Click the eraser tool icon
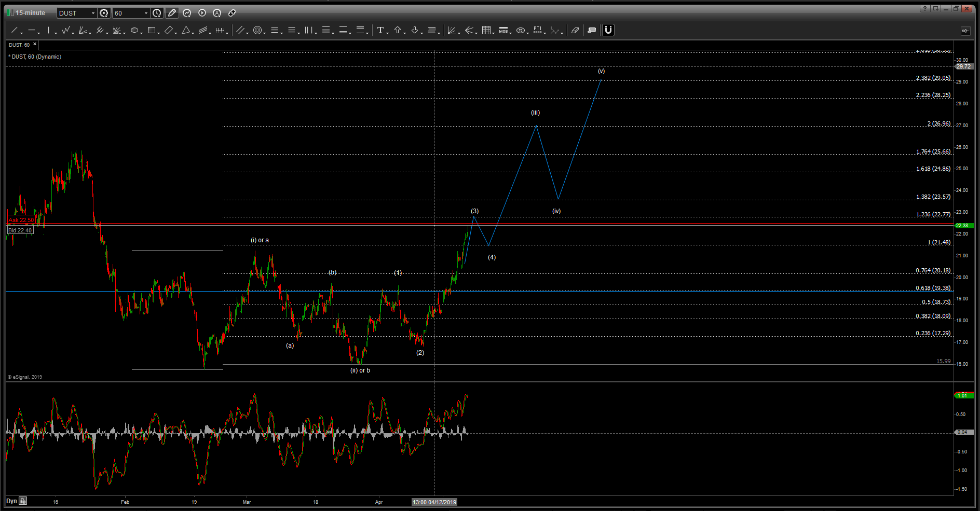Screen dimensions: 980x511 click(575, 31)
